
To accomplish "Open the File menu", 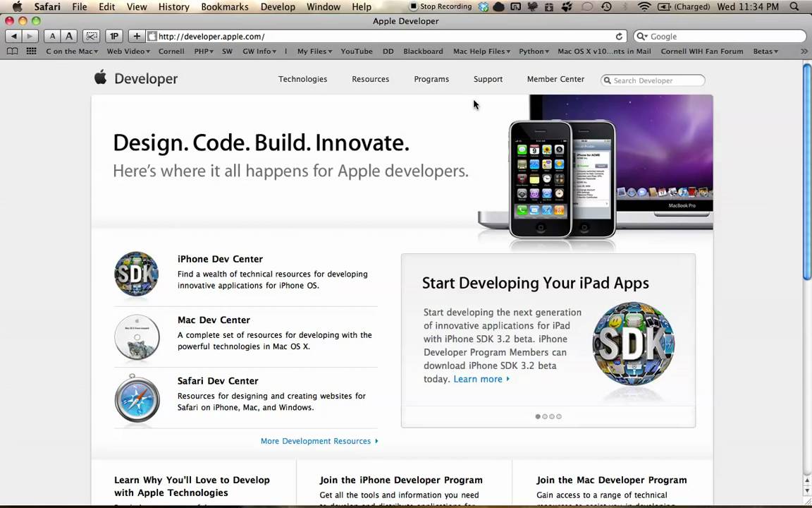I will pyautogui.click(x=79, y=7).
